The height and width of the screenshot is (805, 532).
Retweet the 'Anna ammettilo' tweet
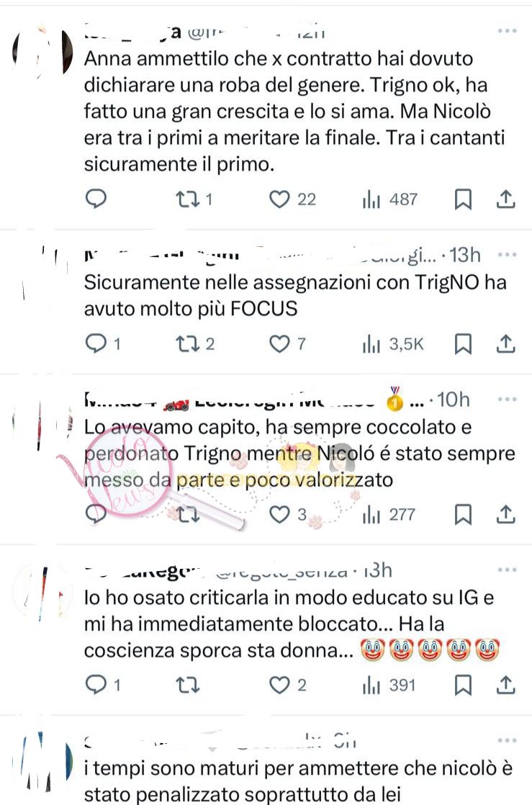[194, 199]
